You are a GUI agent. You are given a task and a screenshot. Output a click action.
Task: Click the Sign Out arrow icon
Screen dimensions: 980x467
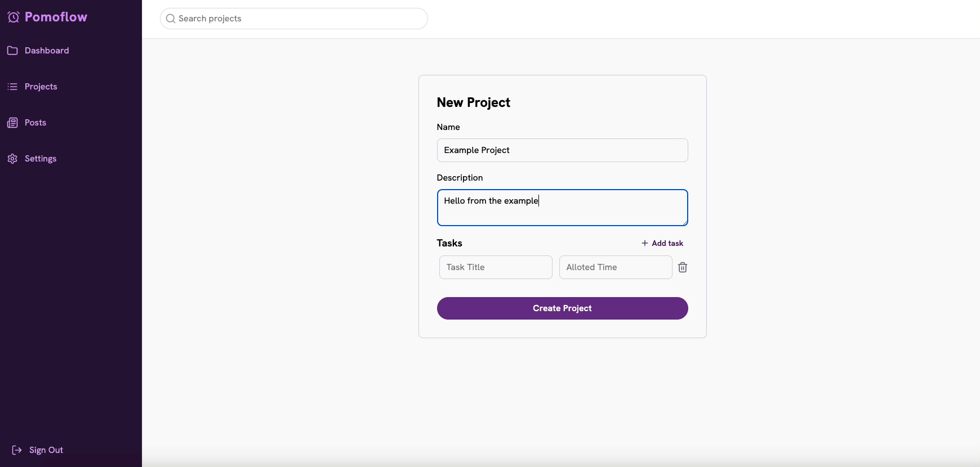(17, 450)
